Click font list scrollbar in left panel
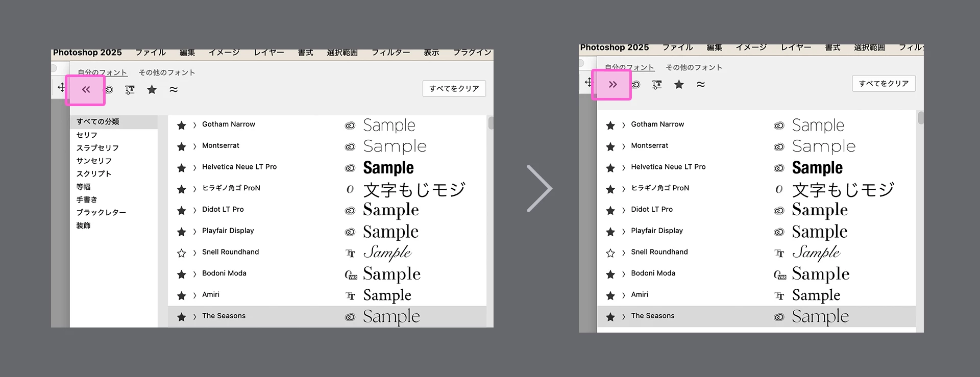The height and width of the screenshot is (377, 980). 491,123
